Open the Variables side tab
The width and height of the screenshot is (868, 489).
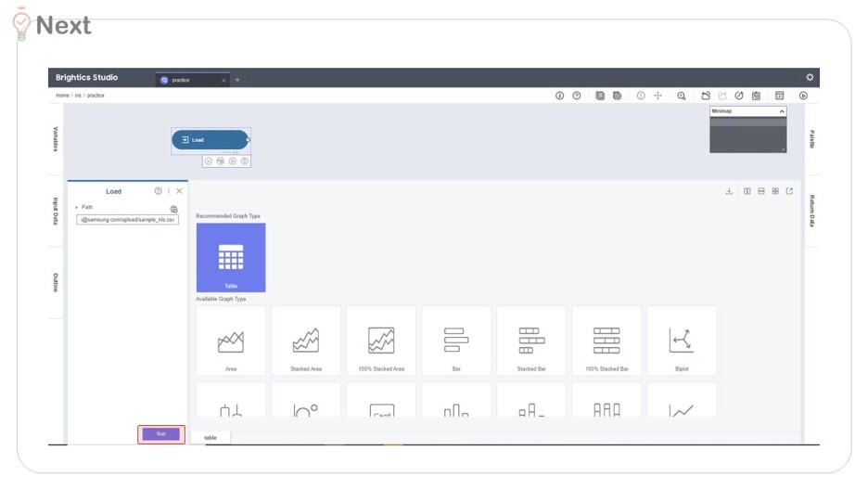(56, 139)
